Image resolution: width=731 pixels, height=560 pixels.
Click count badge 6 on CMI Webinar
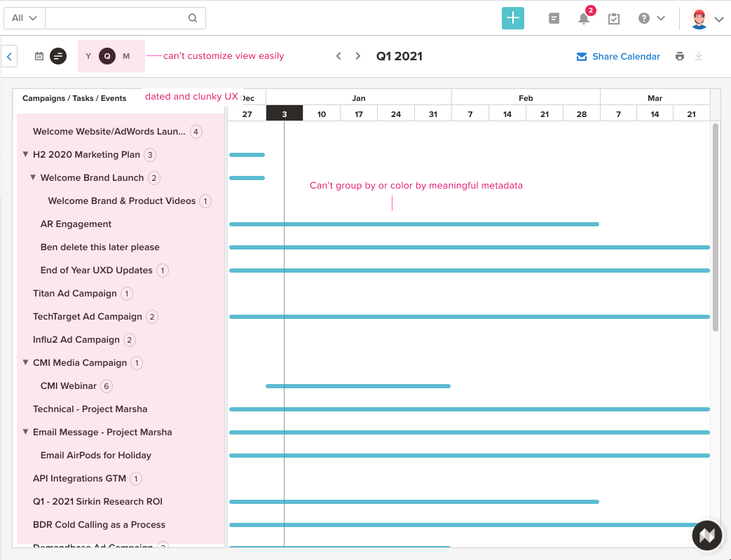click(x=107, y=386)
